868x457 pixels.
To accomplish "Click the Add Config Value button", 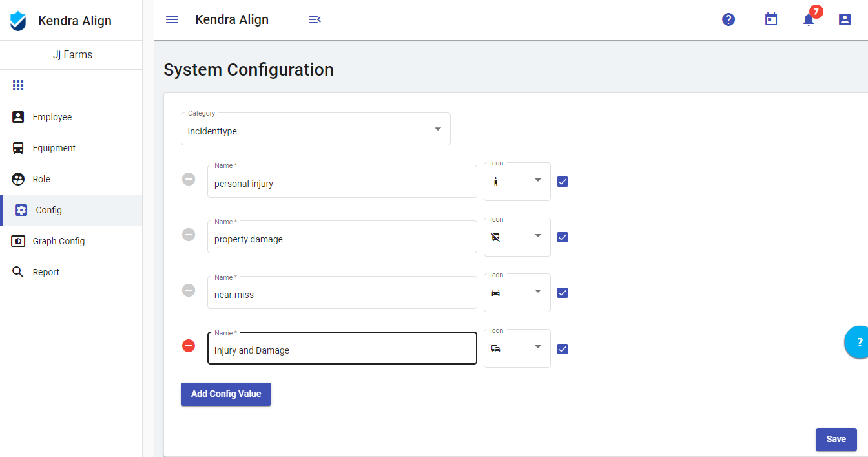I will (226, 394).
